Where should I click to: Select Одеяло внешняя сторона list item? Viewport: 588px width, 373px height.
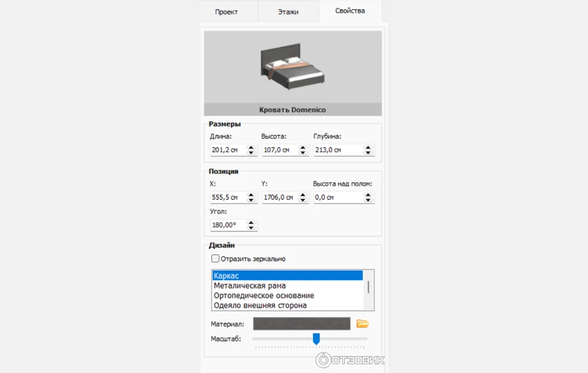[288, 305]
